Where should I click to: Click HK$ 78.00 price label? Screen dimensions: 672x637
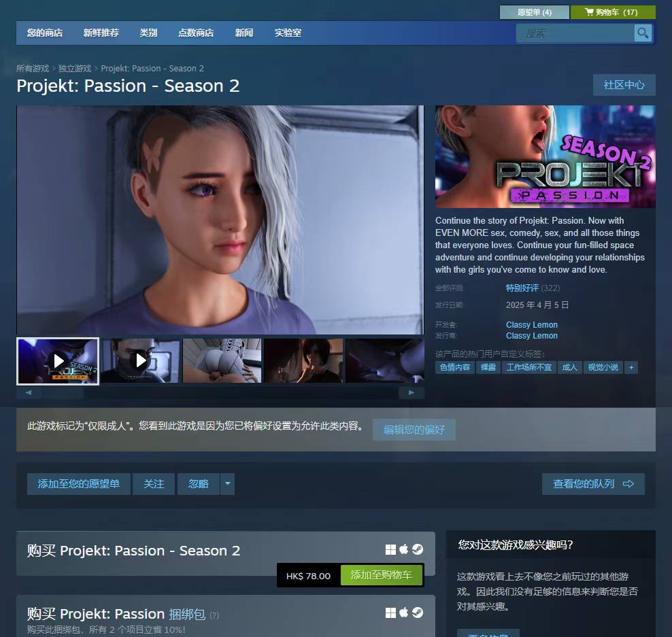point(308,576)
